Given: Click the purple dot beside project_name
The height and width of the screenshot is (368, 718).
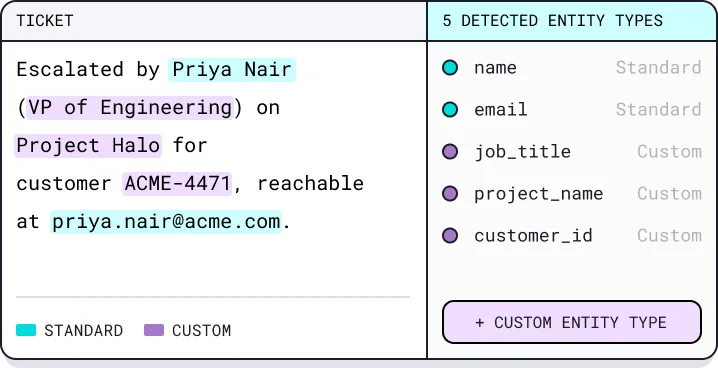Looking at the screenshot, I should (x=450, y=194).
